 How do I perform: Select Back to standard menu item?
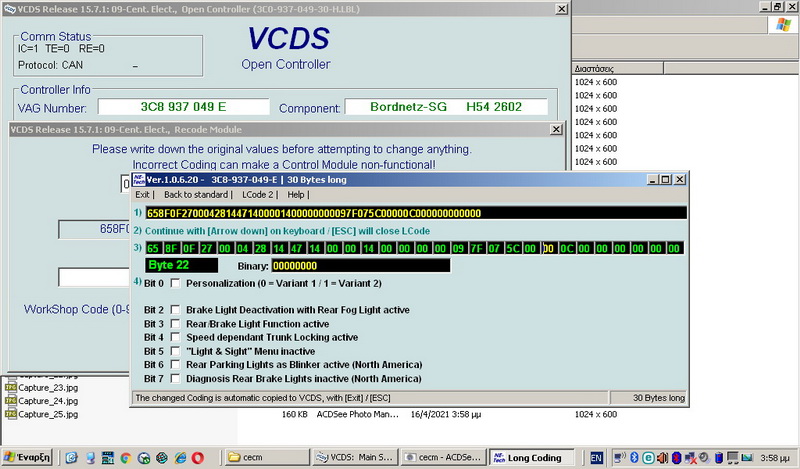(196, 194)
